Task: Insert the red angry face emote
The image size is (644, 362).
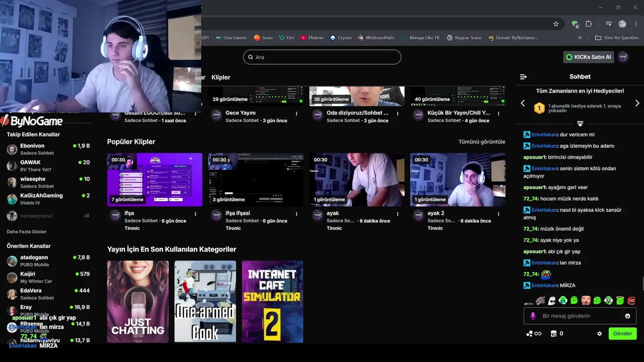Action: pos(631,300)
